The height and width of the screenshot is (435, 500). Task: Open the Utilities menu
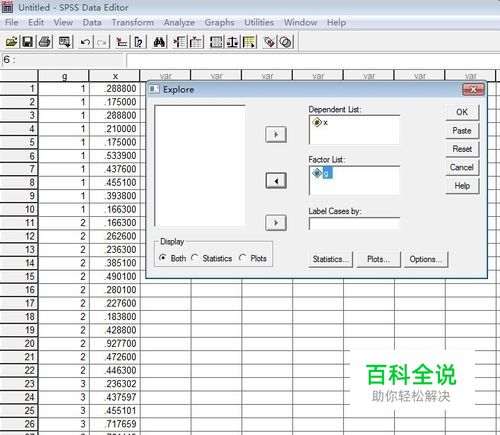[259, 22]
